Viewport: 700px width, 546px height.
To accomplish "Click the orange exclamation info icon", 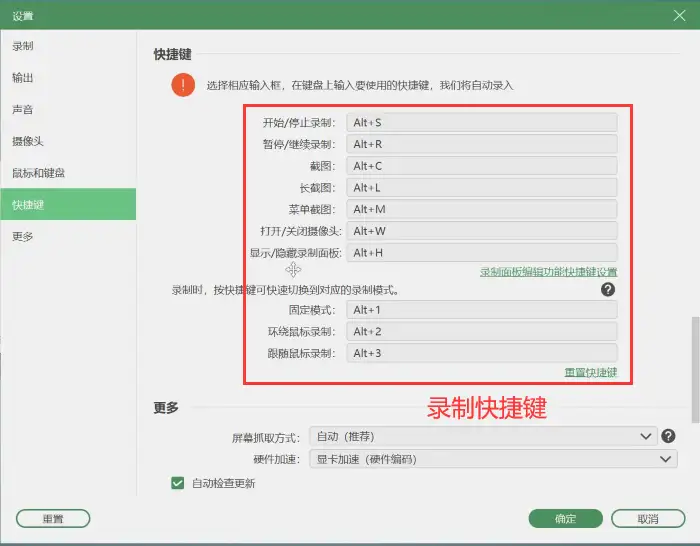I will click(183, 85).
